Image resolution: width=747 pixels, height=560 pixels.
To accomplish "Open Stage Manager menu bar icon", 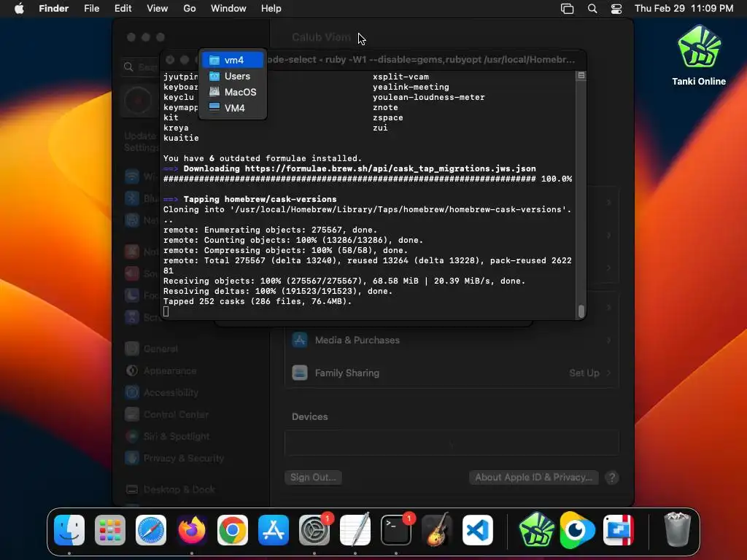I will [567, 9].
